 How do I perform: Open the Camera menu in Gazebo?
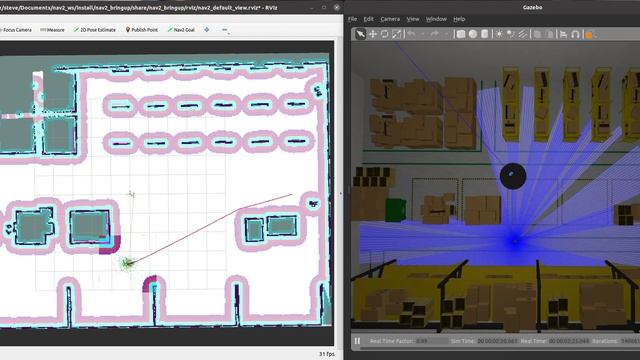(x=390, y=19)
